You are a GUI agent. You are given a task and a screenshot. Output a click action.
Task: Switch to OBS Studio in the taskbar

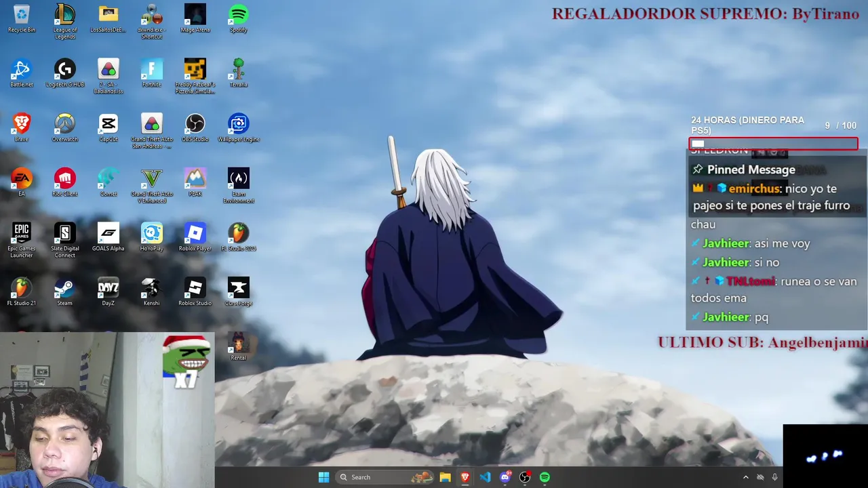tap(525, 477)
